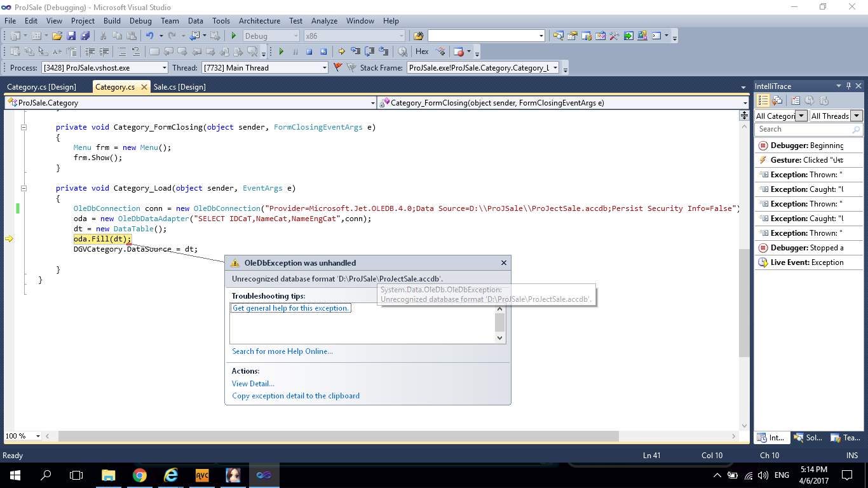Click Get general help for this exception link
The width and height of the screenshot is (868, 488).
[x=291, y=308]
